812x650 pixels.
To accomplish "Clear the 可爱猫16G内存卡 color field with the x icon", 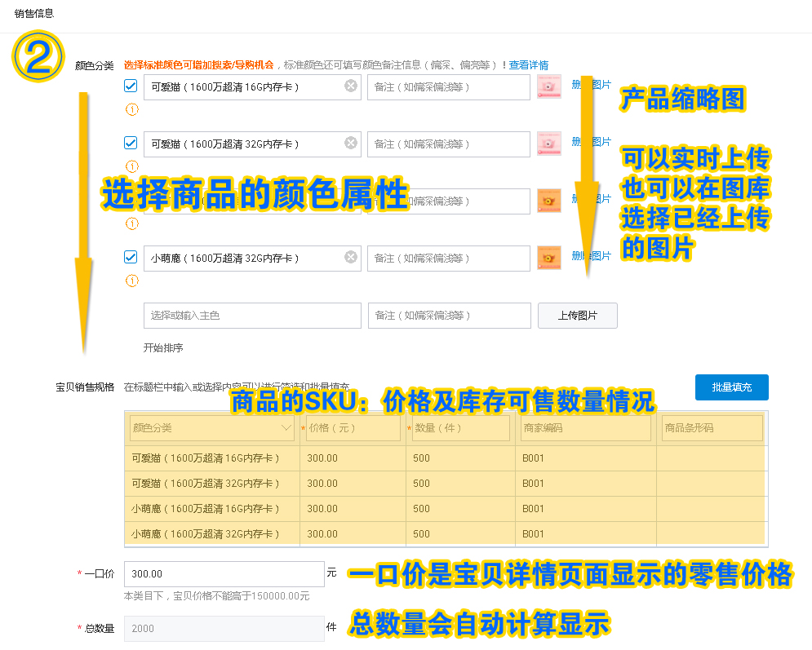I will pos(350,86).
